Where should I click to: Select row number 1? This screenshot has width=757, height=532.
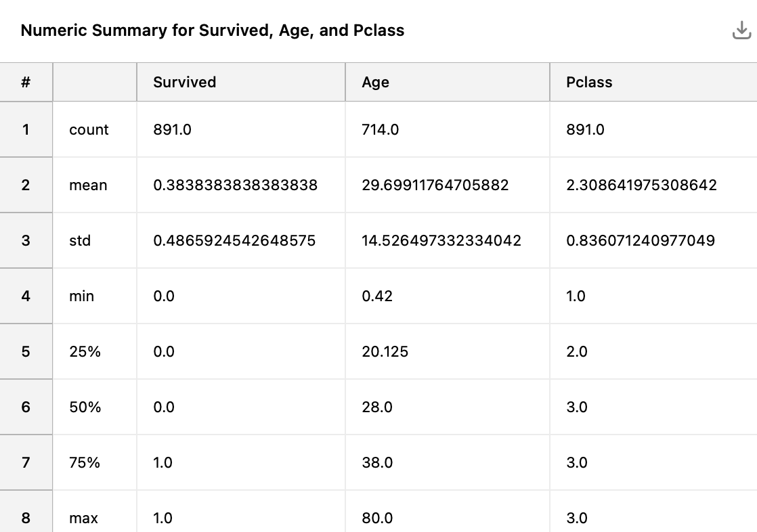pos(25,129)
